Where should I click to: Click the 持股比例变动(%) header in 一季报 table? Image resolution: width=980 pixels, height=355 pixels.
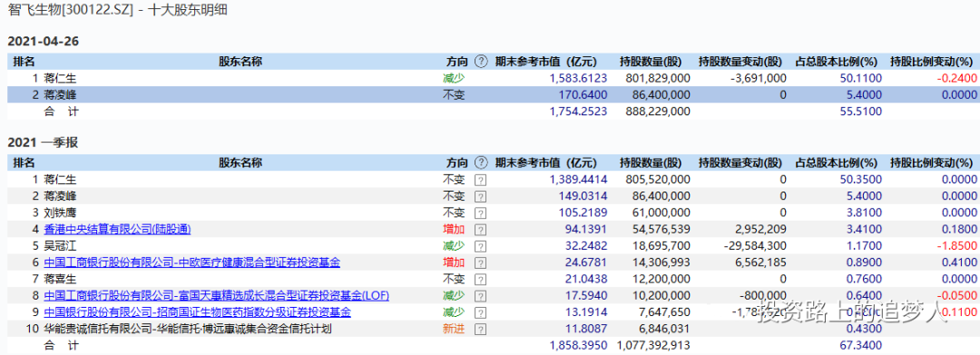[x=932, y=163]
